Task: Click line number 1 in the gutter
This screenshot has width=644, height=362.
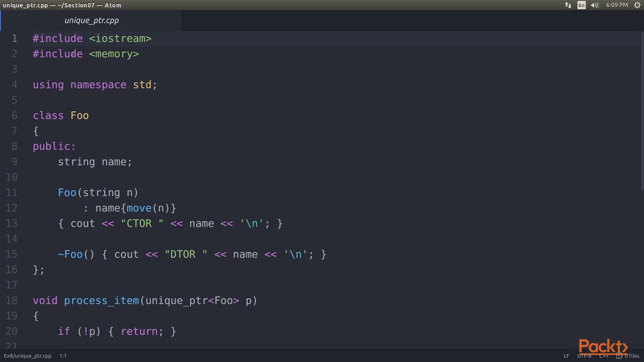Action: [14, 39]
